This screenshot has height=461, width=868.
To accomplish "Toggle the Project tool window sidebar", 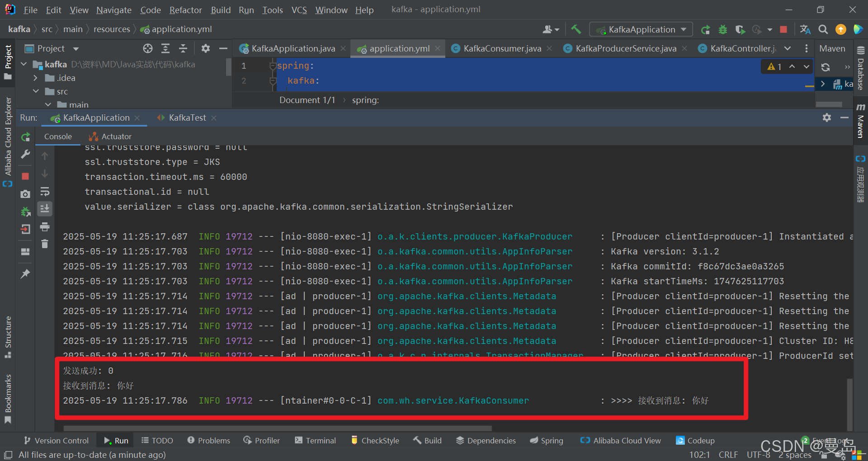I will 8,62.
